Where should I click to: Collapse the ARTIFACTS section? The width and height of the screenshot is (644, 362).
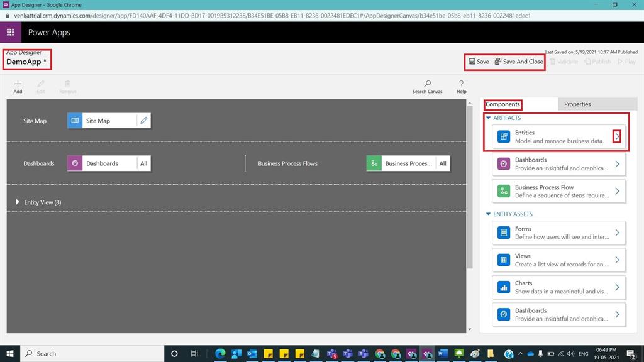click(488, 118)
